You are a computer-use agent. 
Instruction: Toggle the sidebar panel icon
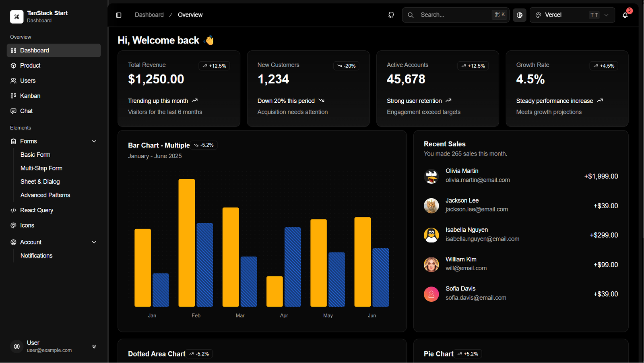119,15
